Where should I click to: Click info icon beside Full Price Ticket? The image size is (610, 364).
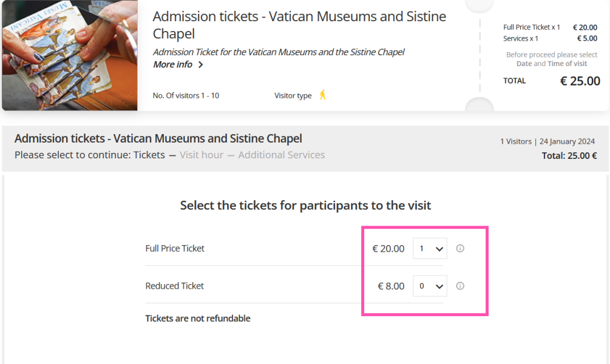point(460,248)
